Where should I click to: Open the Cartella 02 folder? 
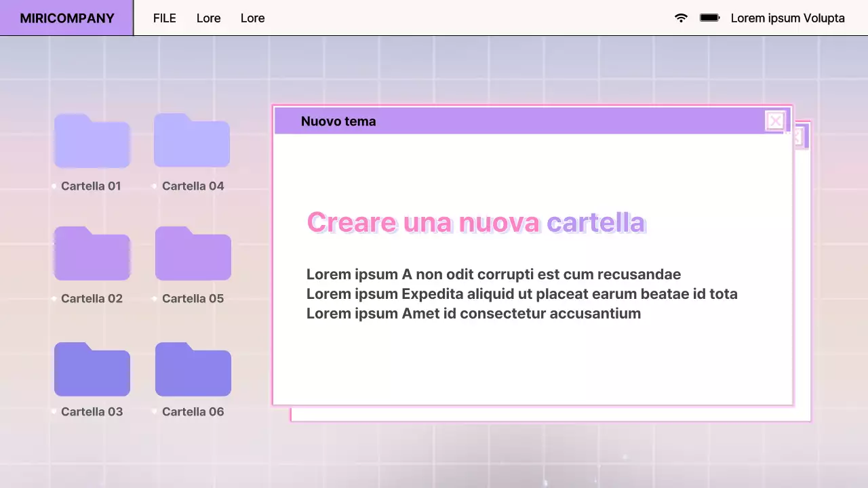tap(92, 253)
